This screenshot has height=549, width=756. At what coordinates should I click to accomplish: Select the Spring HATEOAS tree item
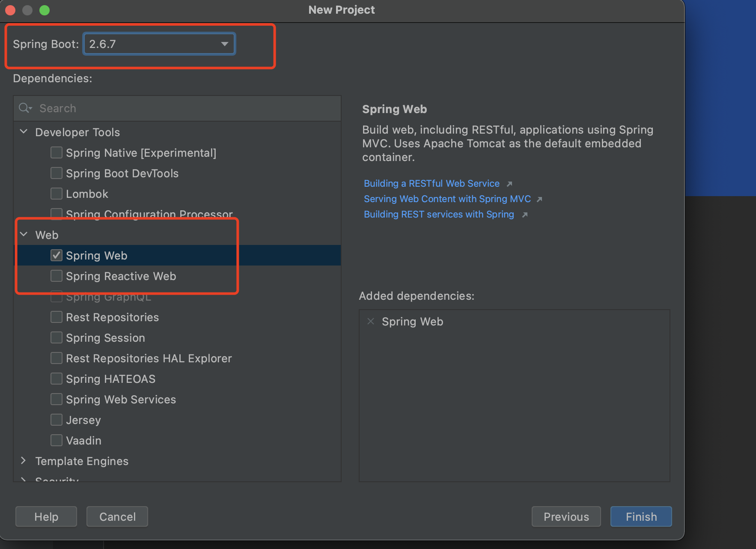click(x=110, y=379)
